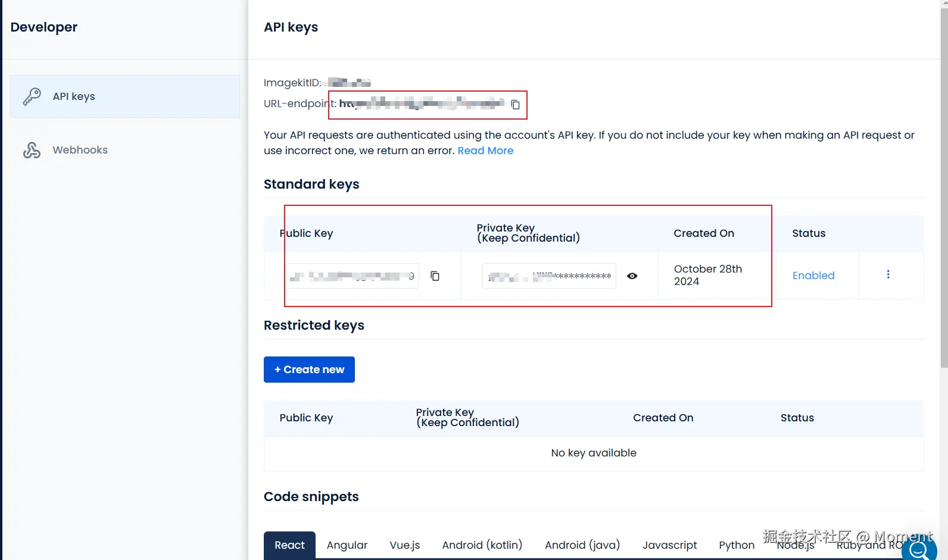Select the React code snippet tab

289,545
